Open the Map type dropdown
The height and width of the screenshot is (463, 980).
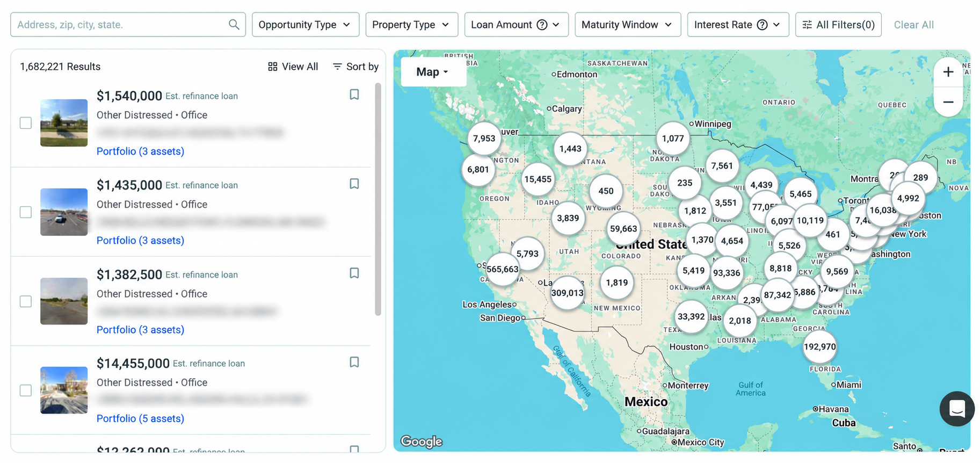[433, 72]
